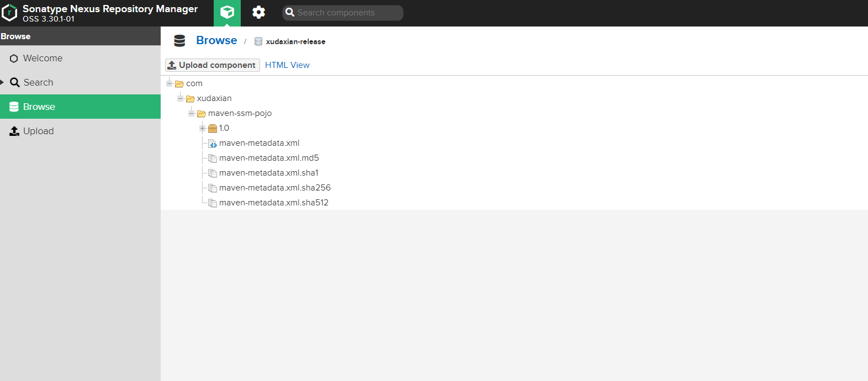Select maven-metadata.xml.sha1 file
This screenshot has height=381, width=868.
pyautogui.click(x=269, y=173)
